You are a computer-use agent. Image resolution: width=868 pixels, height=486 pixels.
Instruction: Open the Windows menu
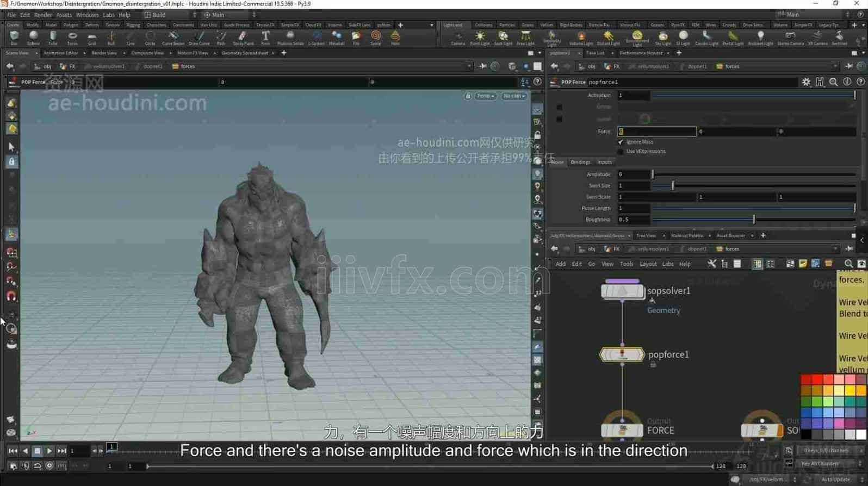[87, 15]
